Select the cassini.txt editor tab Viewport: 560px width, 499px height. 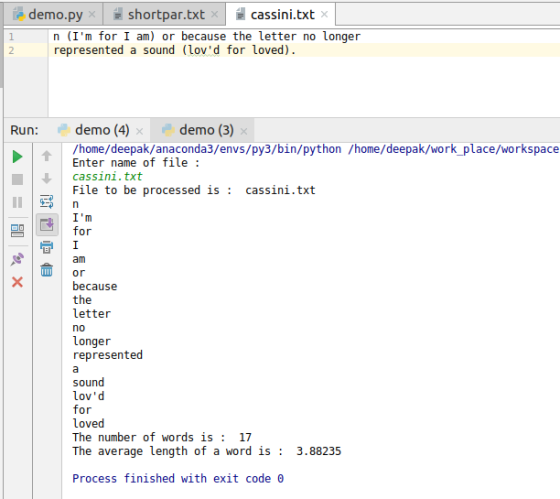[281, 15]
